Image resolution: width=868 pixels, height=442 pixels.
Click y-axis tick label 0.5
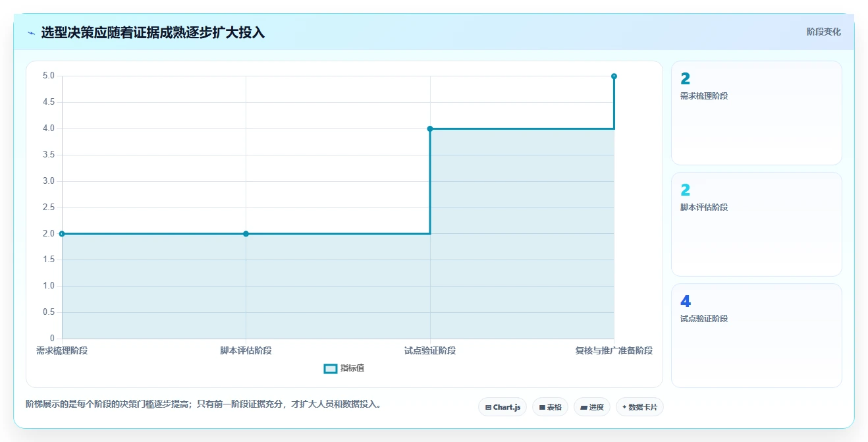click(x=49, y=312)
